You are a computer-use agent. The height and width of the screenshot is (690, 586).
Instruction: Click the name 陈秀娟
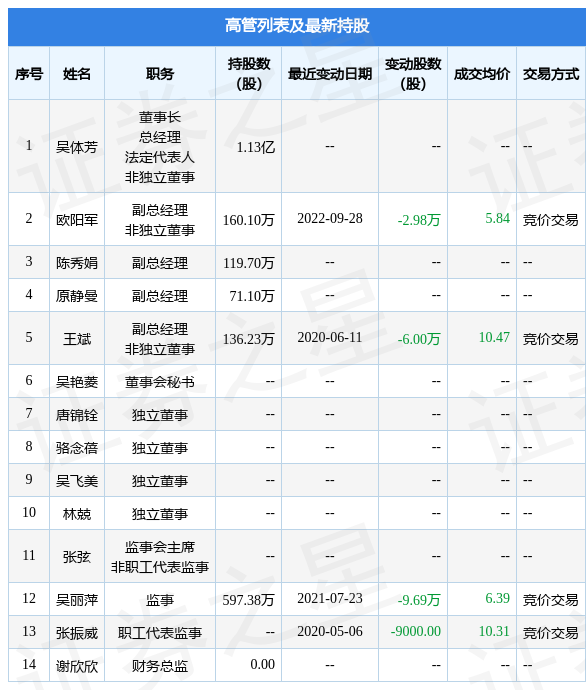(77, 262)
